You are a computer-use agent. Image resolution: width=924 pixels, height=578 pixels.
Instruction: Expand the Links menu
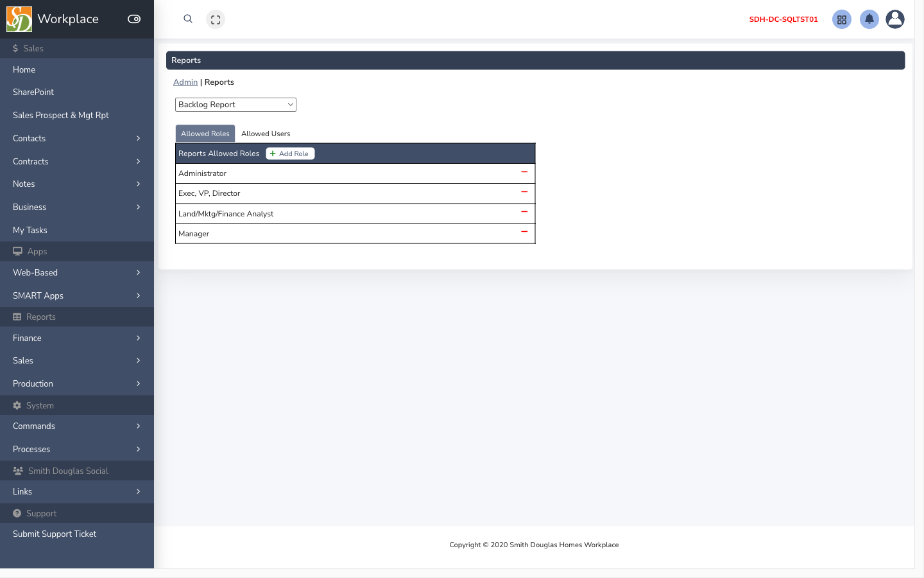pyautogui.click(x=77, y=492)
